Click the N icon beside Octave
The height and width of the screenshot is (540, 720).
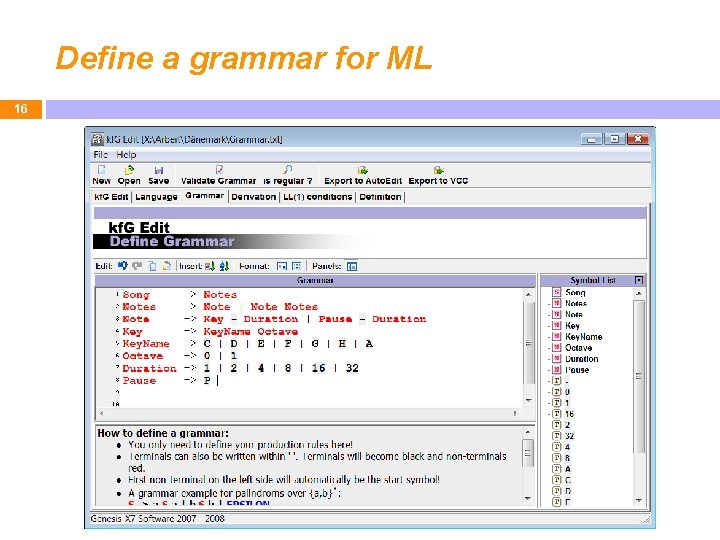[557, 348]
